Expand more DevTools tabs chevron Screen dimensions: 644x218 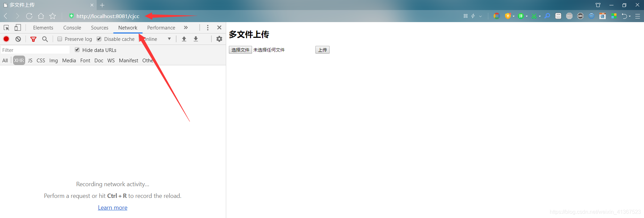point(186,27)
